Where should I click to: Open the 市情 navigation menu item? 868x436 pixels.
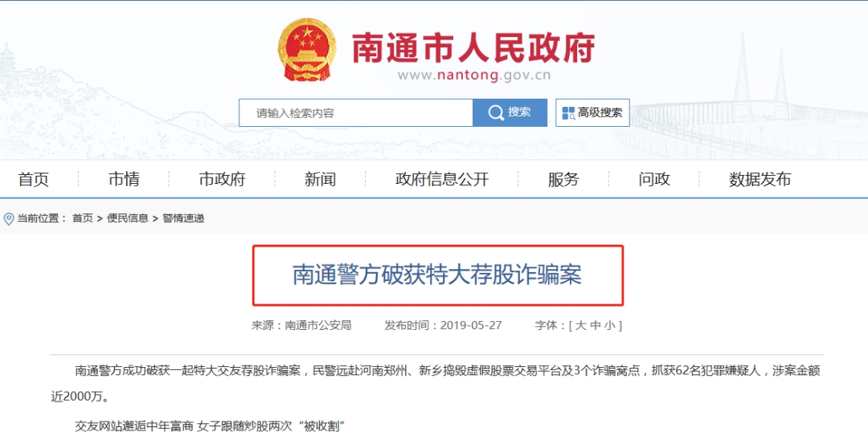coord(124,179)
